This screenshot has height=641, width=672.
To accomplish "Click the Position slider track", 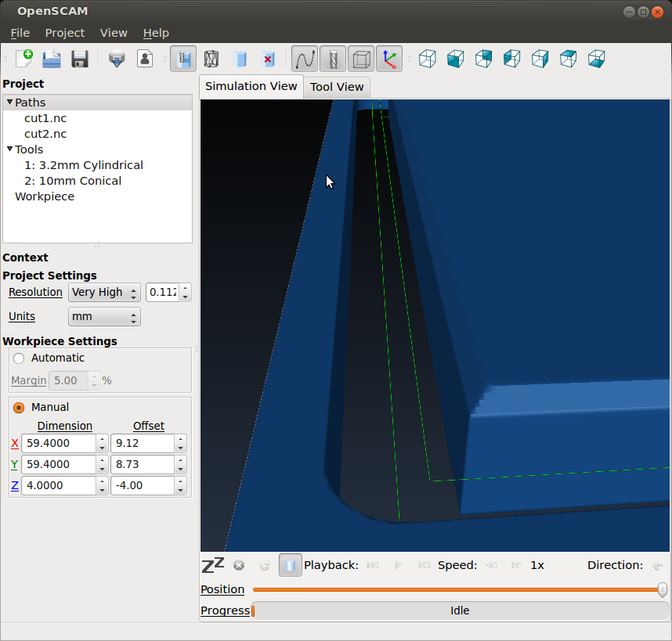I will click(454, 589).
